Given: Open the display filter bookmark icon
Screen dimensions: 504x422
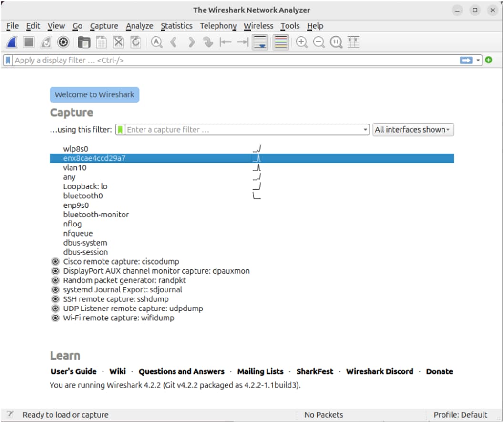Looking at the screenshot, I should 8,61.
